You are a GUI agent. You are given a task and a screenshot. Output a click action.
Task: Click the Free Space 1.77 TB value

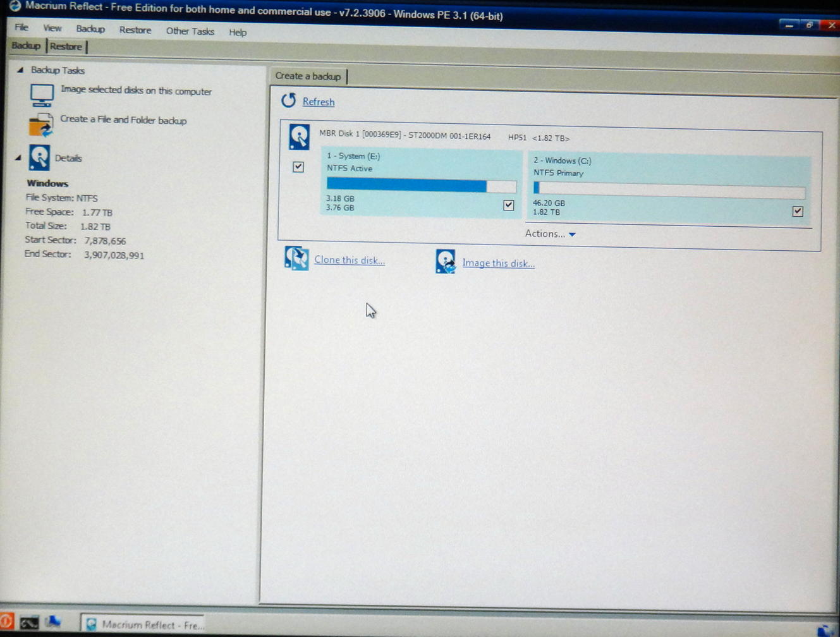(97, 212)
